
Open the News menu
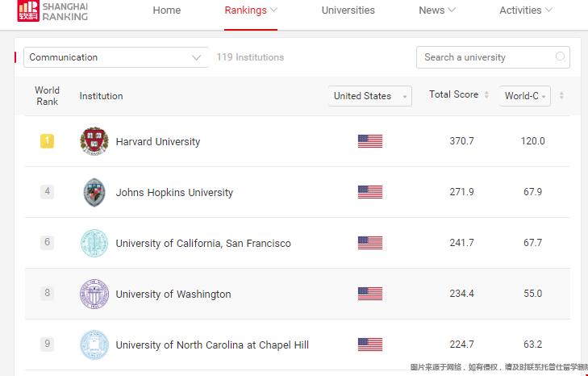coord(437,10)
